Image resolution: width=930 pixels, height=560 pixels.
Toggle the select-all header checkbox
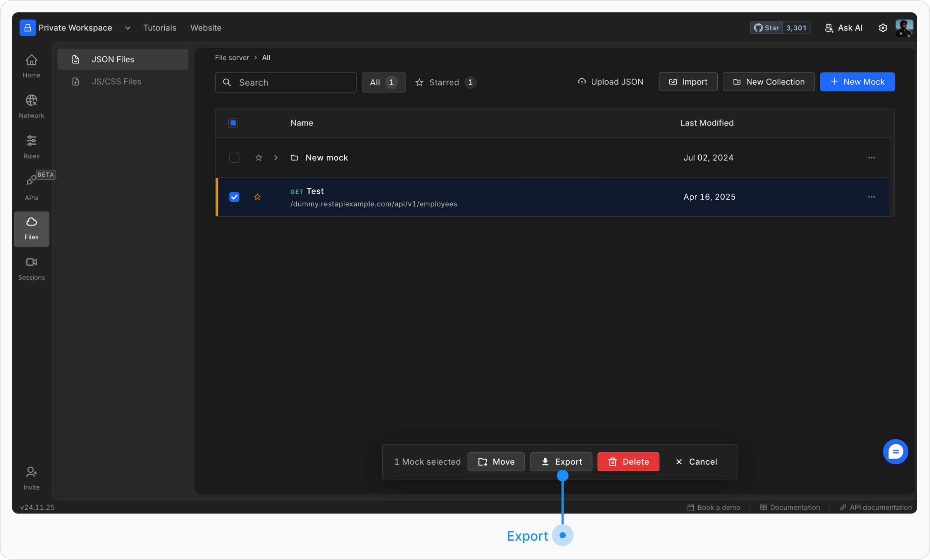pyautogui.click(x=233, y=123)
